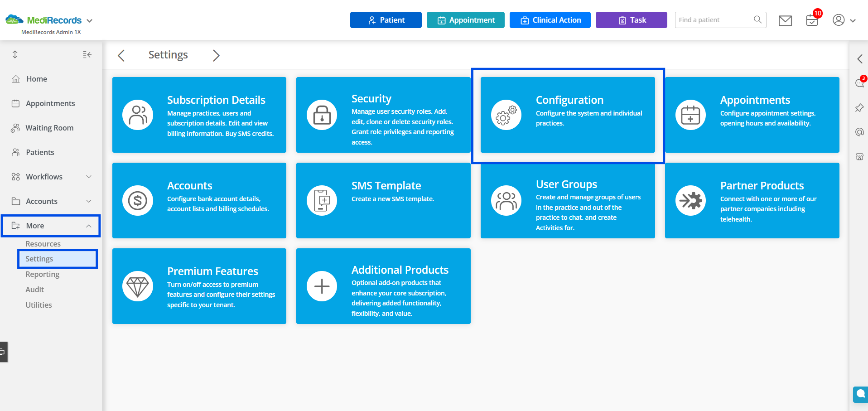Open the Configuration tile
Viewport: 868px width, 411px height.
coord(568,115)
